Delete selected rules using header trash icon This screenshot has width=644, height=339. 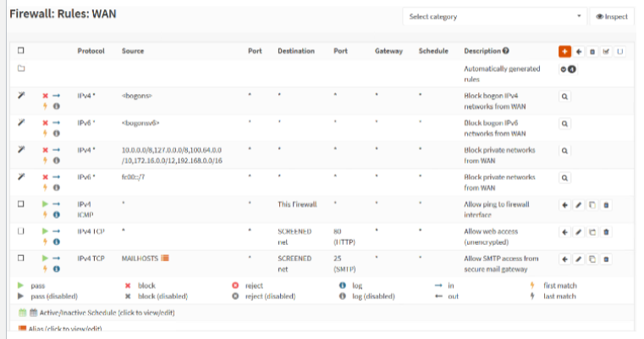coord(592,52)
